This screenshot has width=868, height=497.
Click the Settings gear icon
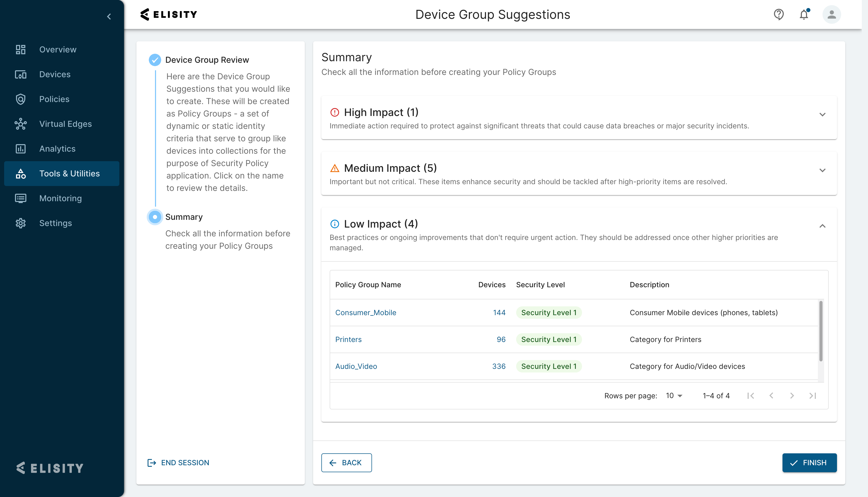pyautogui.click(x=20, y=223)
